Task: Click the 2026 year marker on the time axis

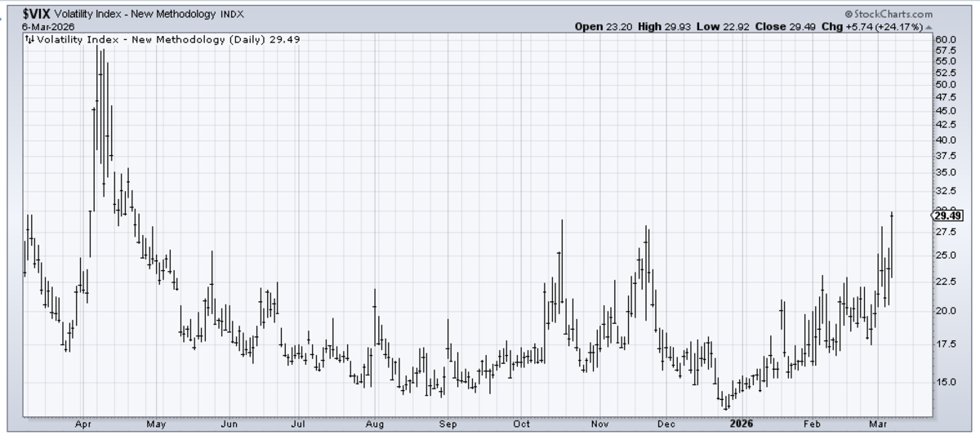Action: [x=742, y=424]
